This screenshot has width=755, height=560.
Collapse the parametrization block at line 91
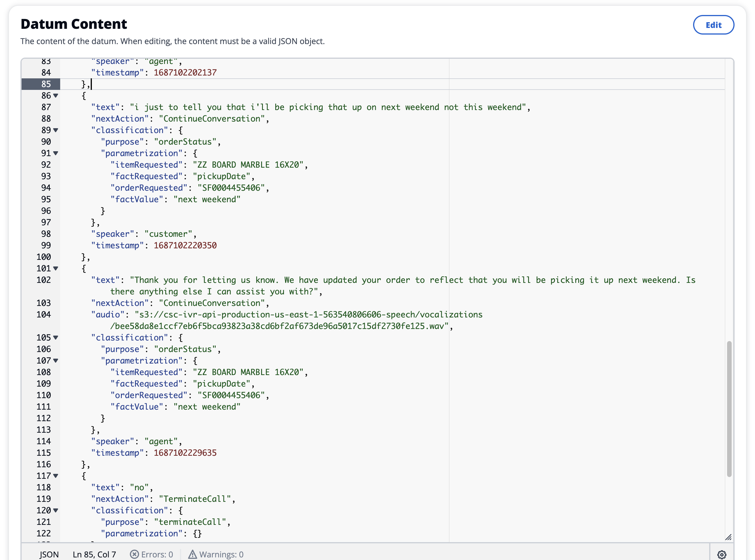coord(56,153)
